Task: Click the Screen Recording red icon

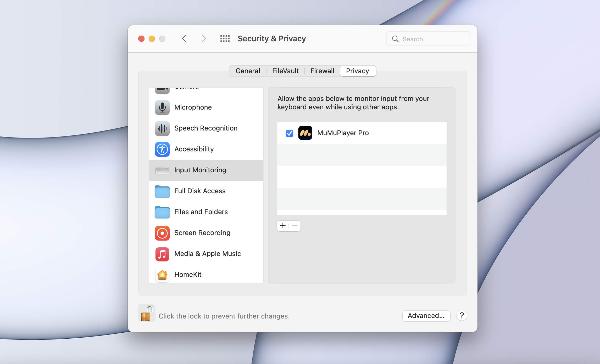Action: coord(162,233)
